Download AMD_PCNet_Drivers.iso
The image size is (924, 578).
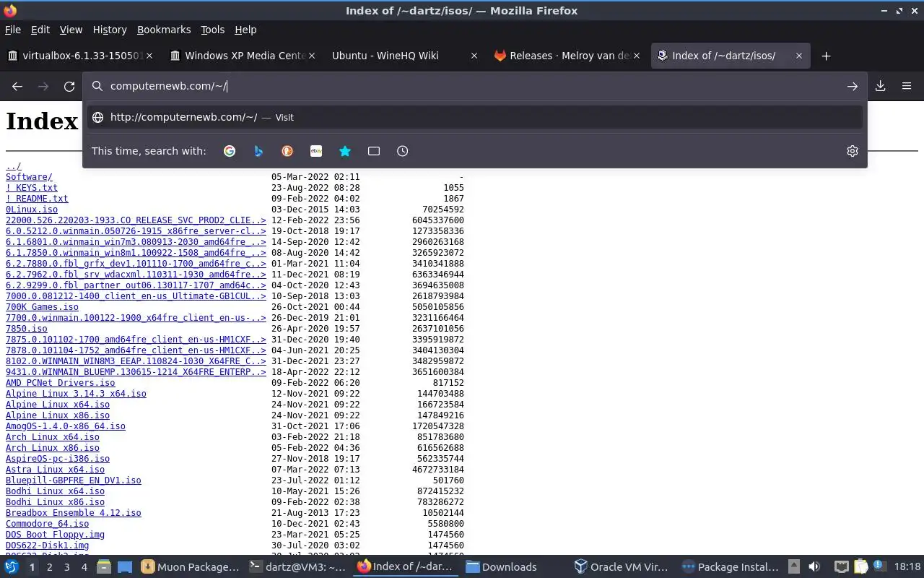60,383
